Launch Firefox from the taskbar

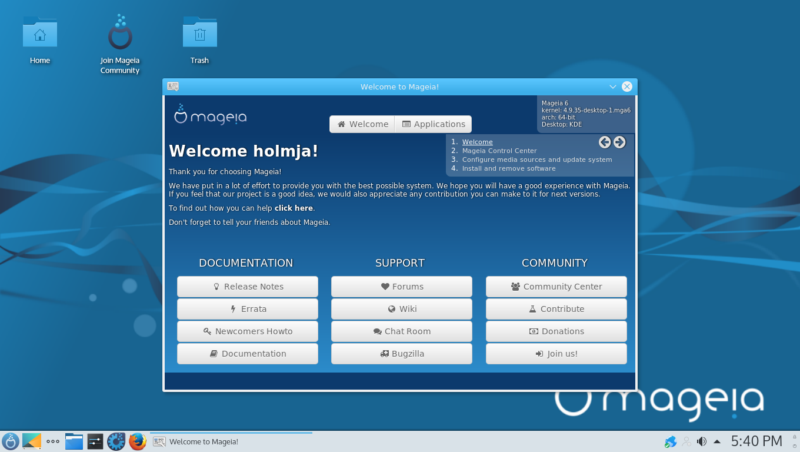pyautogui.click(x=137, y=441)
